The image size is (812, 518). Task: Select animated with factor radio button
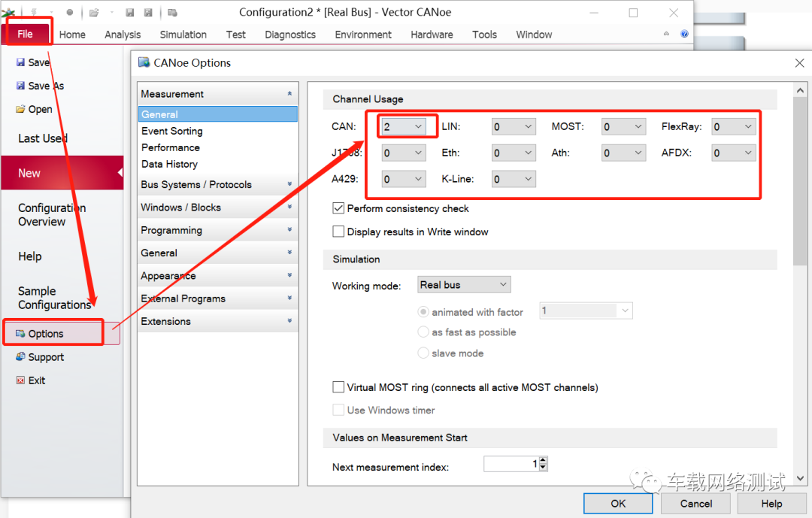coord(423,312)
